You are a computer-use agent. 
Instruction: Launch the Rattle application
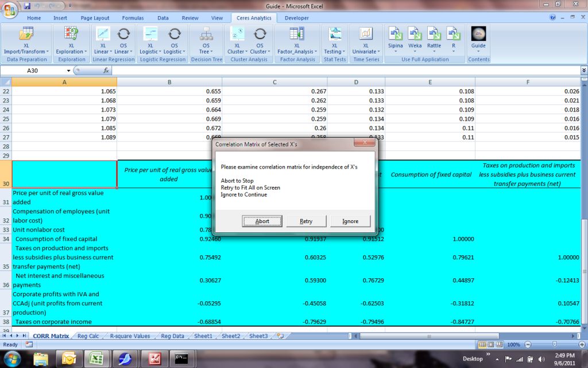click(x=434, y=39)
